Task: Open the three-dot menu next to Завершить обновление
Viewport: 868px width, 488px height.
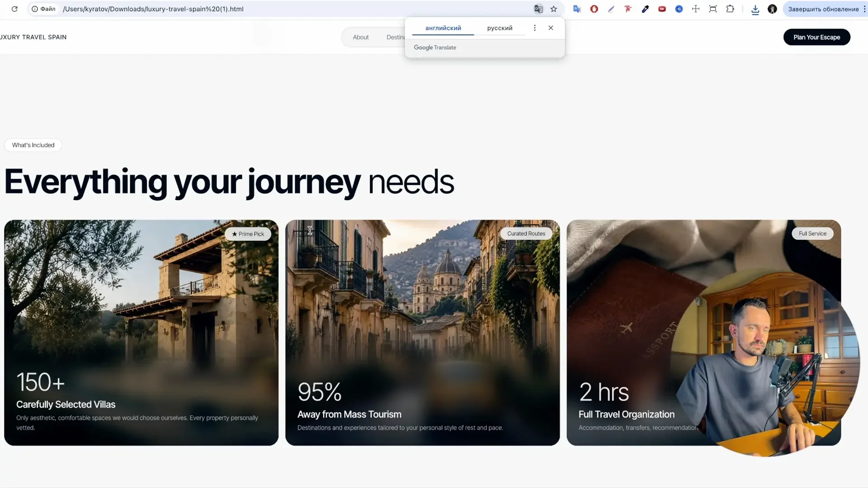Action: pos(864,9)
